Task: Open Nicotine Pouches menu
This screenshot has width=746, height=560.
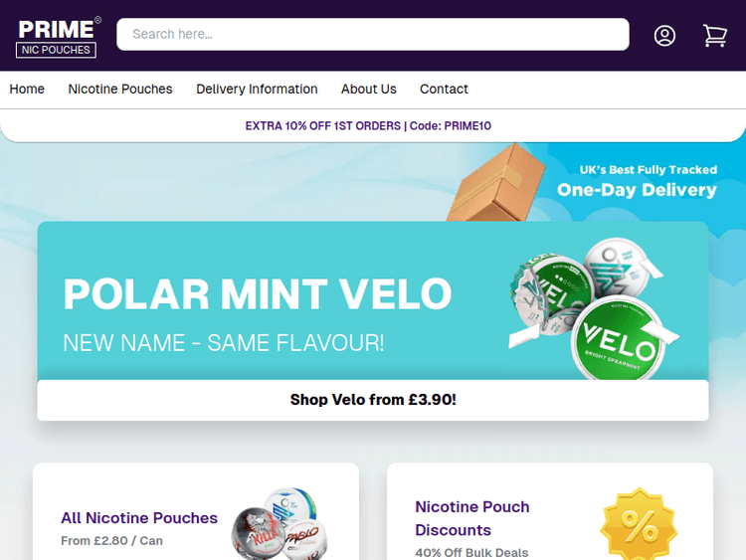Action: pyautogui.click(x=120, y=89)
